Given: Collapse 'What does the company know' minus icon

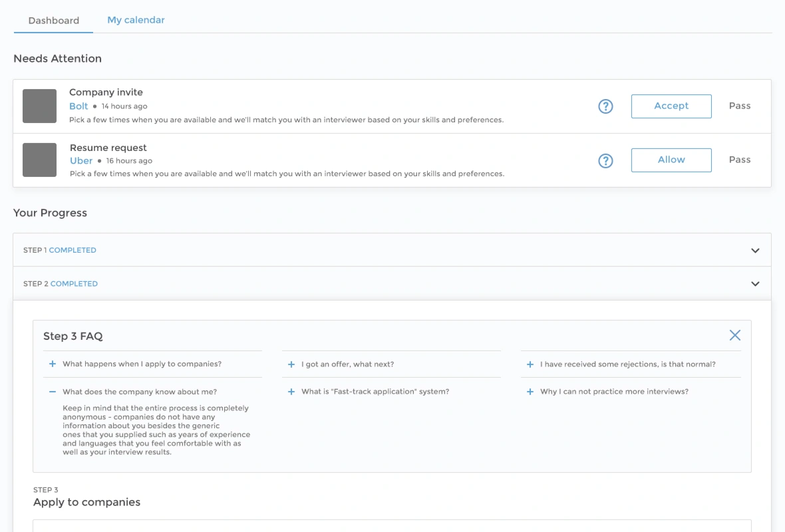Looking at the screenshot, I should (52, 392).
